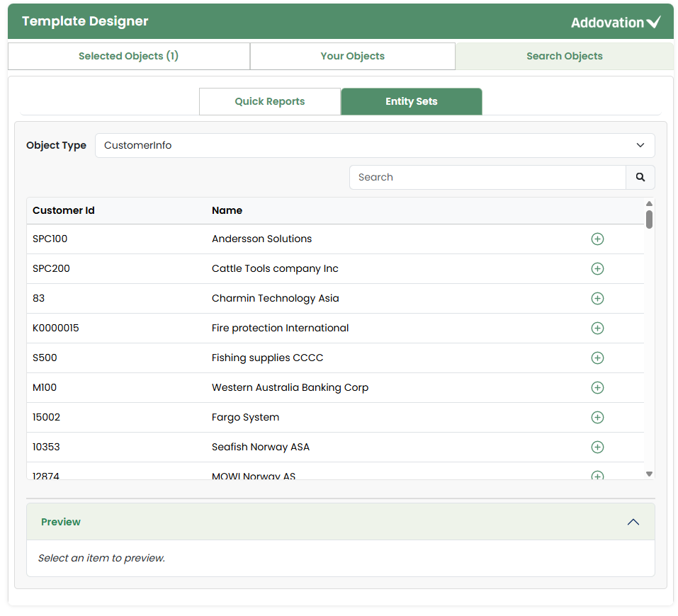Select the Search Objects tab
Image resolution: width=678 pixels, height=616 pixels.
pyautogui.click(x=564, y=57)
